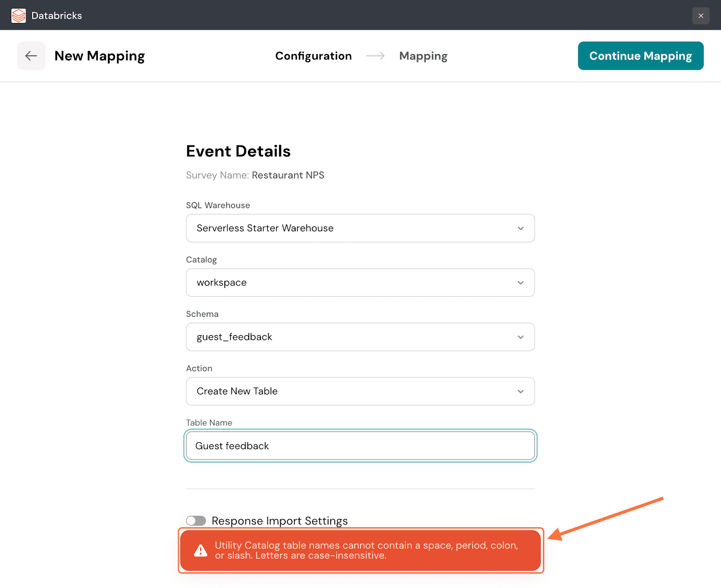Screen dimensions: 721x588
Task: Click the Table Name input field
Action: (x=360, y=446)
